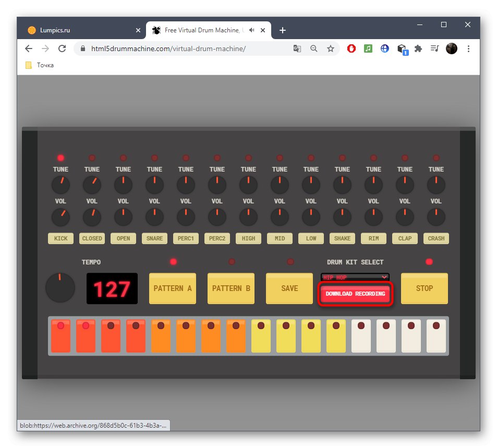Adjust the CRASH volume knob
Viewport: 497px width, 448px height.
coord(436,216)
